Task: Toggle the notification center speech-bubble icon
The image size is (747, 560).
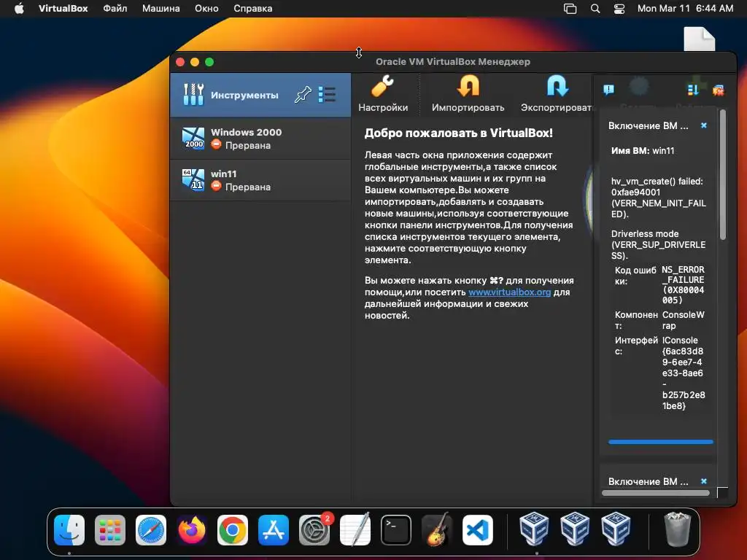Action: click(x=608, y=90)
